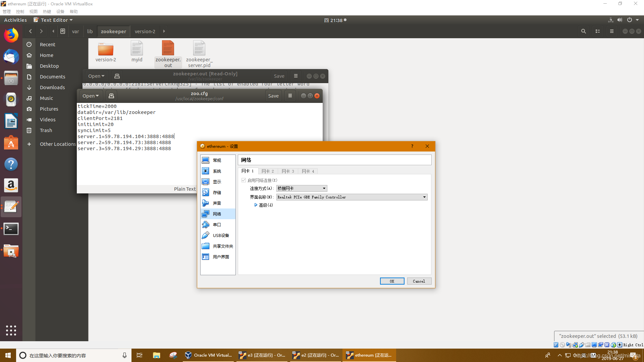Open Terminal from the dock
Image resolution: width=644 pixels, height=362 pixels.
point(11,229)
